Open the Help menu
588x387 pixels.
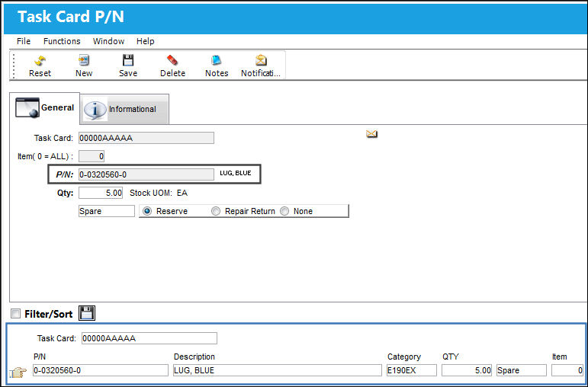pos(146,41)
